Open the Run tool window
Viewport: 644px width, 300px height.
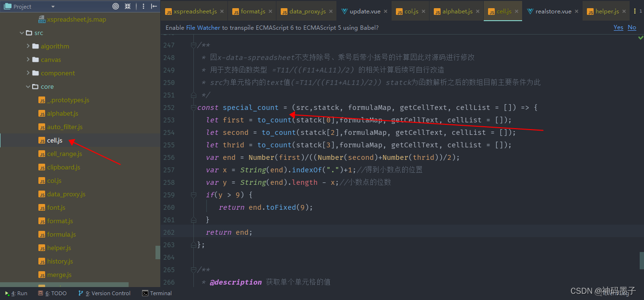[x=16, y=293]
